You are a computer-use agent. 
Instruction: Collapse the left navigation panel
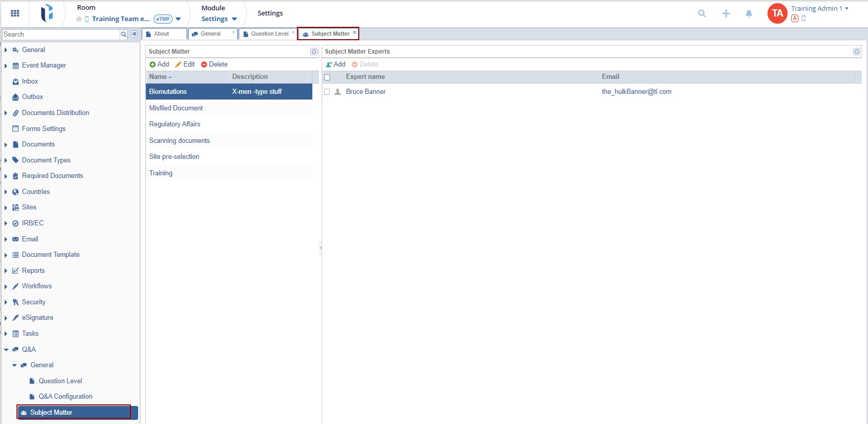134,34
